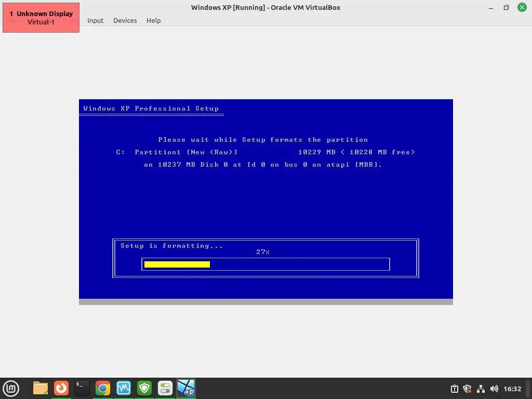Screen dimensions: 532x399
Task: Open the System Monitor taskbar icon
Action: point(124,388)
